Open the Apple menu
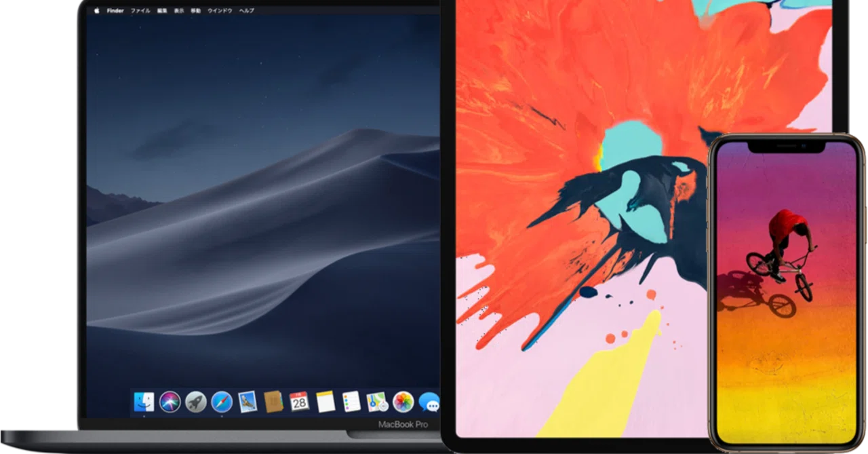The height and width of the screenshot is (454, 868). point(96,11)
